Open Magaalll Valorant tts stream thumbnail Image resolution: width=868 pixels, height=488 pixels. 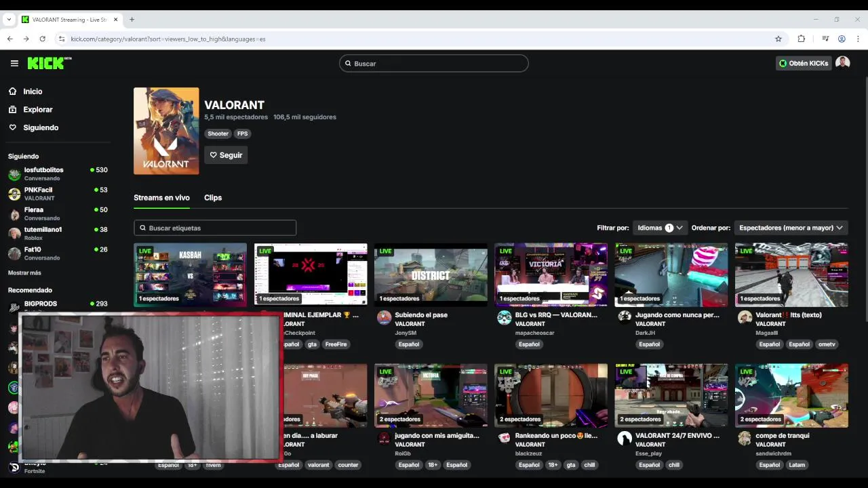[791, 274]
